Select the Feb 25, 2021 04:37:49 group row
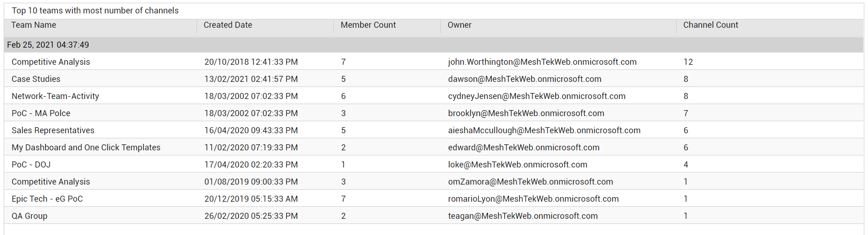 (434, 45)
